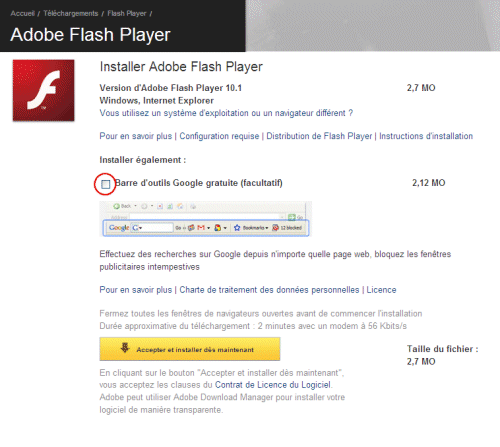
Task: Click the 'Durée approximative du téléchargement' line
Action: [x=253, y=326]
